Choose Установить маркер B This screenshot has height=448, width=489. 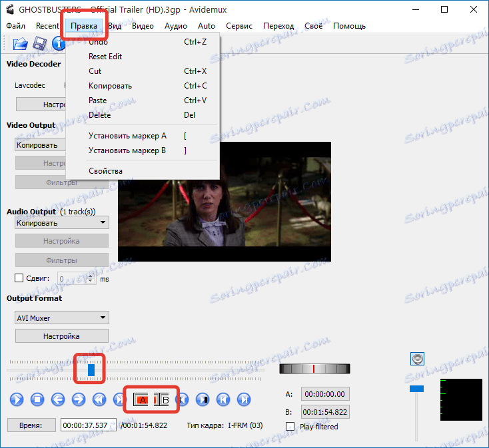(143, 150)
